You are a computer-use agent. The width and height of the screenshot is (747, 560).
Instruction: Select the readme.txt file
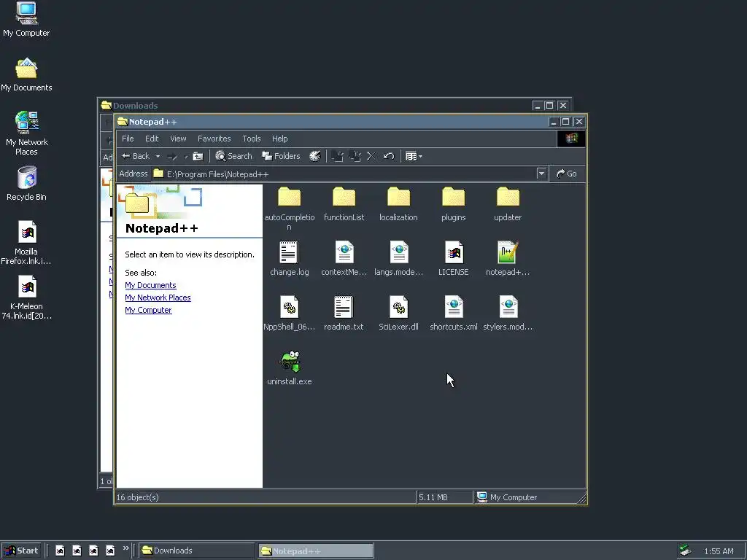pos(344,314)
